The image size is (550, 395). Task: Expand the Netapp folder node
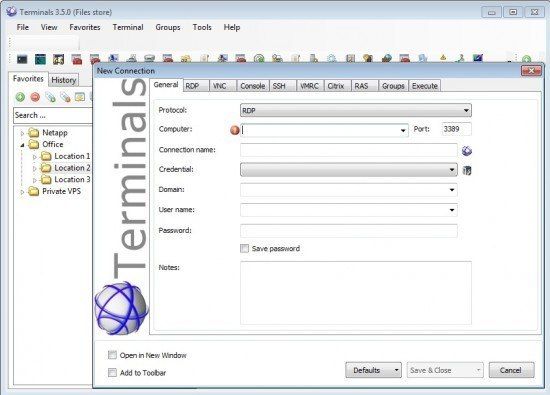(22, 133)
